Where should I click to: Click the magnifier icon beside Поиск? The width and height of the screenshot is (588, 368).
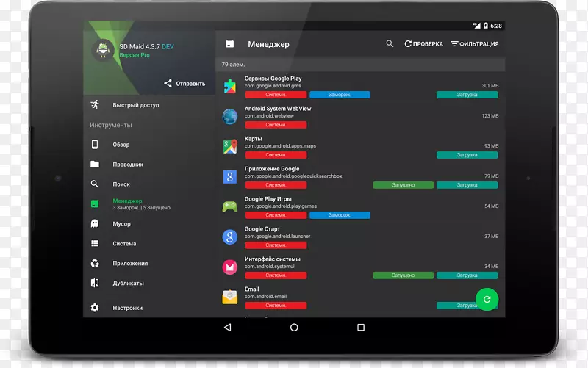coord(95,184)
